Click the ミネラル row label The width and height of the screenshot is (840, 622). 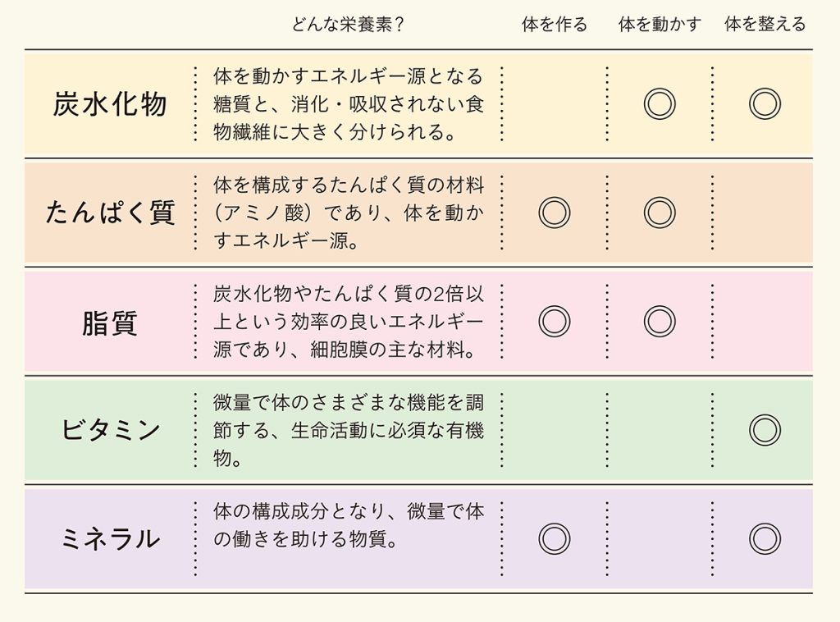(x=111, y=539)
